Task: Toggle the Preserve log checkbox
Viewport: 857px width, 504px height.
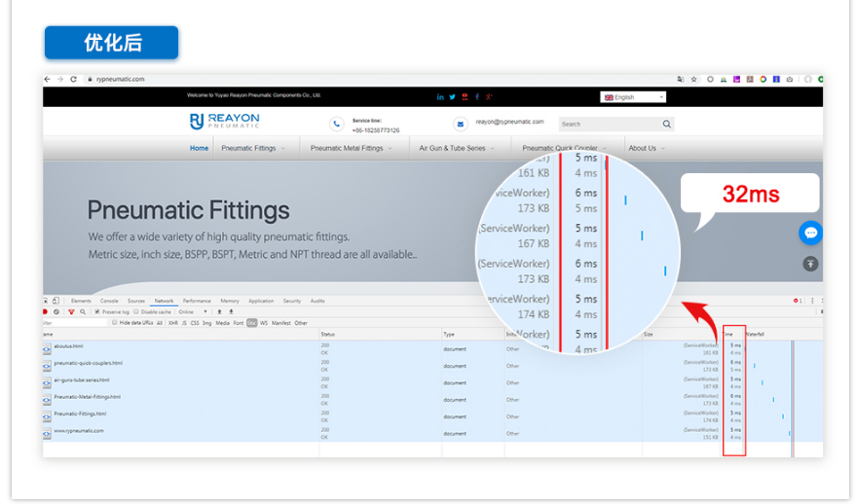Action: tap(97, 311)
